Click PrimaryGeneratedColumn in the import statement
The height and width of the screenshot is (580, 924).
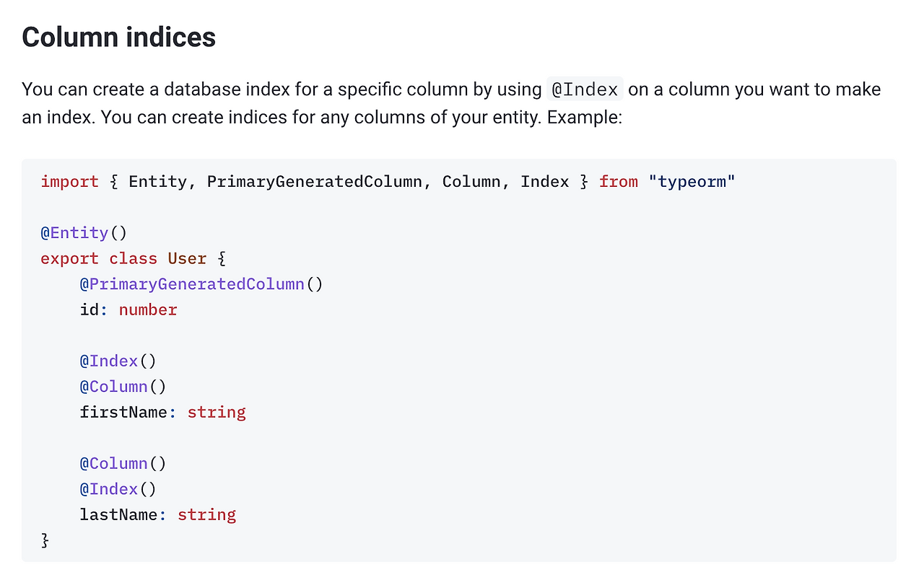coord(314,182)
